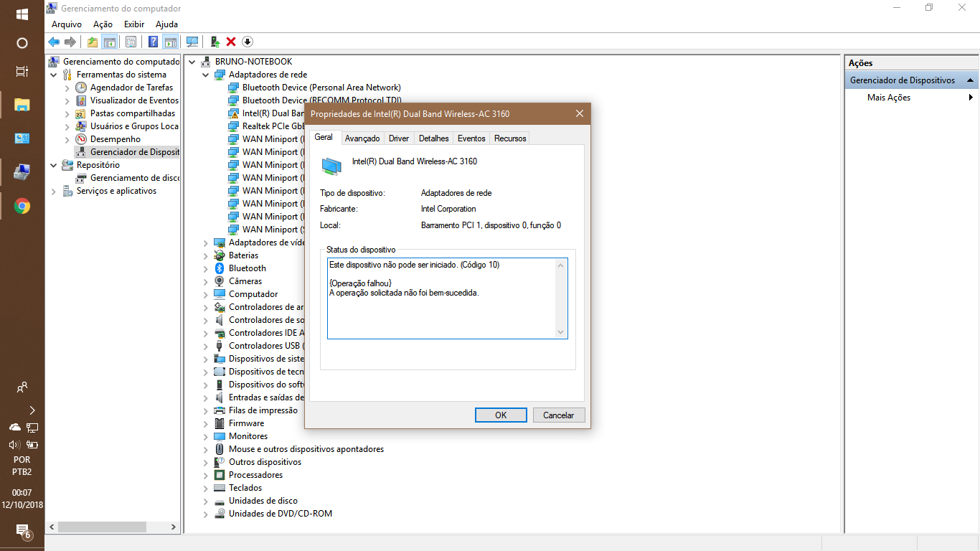Open the Windows Start button
This screenshot has height=551, width=980.
click(x=22, y=14)
